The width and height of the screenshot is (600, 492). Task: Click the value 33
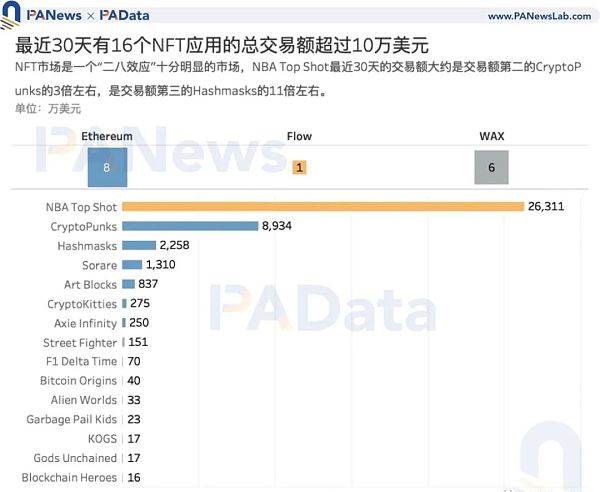click(x=134, y=400)
